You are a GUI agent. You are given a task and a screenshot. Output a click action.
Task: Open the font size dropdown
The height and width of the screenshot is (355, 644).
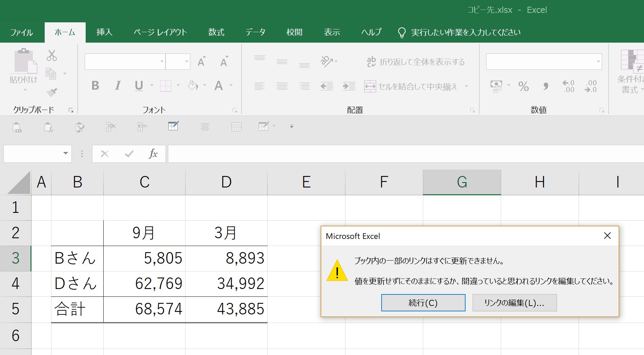(187, 62)
